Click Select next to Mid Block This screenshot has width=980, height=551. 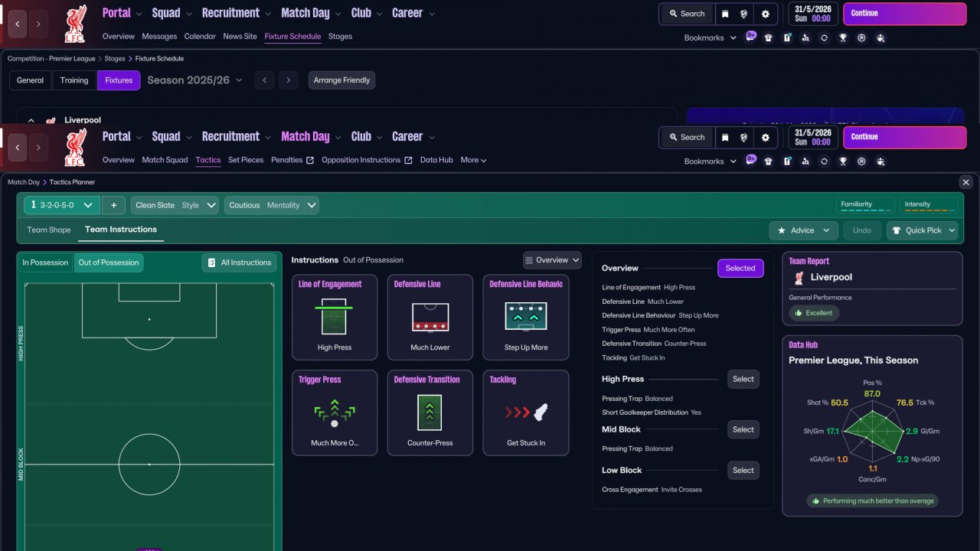(743, 429)
